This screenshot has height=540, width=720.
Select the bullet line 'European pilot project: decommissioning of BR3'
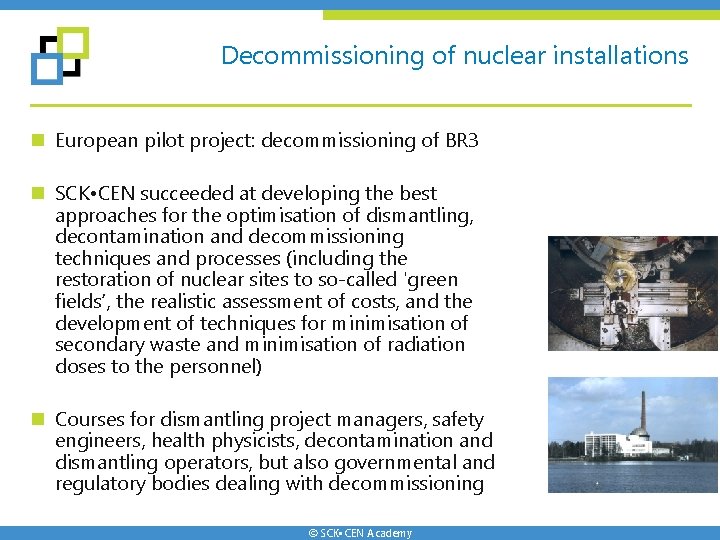267,141
